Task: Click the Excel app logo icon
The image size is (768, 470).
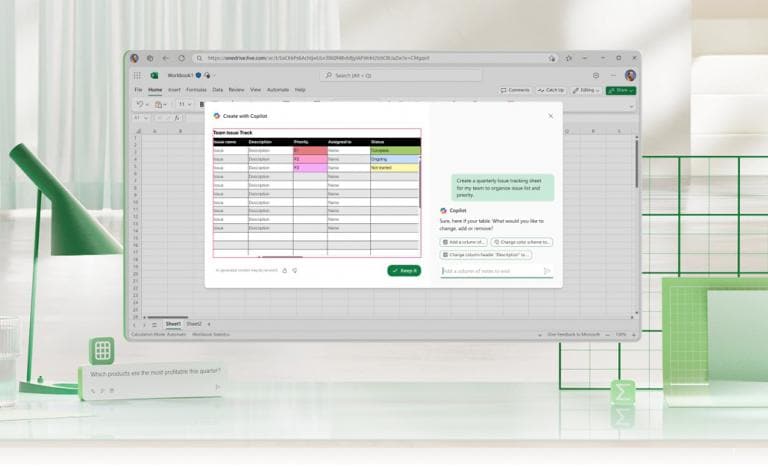Action: point(155,75)
